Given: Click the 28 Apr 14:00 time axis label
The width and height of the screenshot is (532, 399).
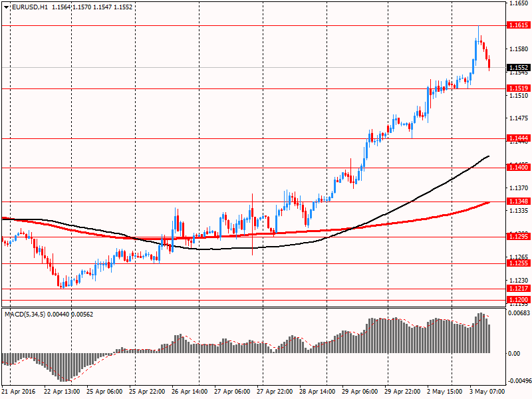Looking at the screenshot, I should click(317, 392).
